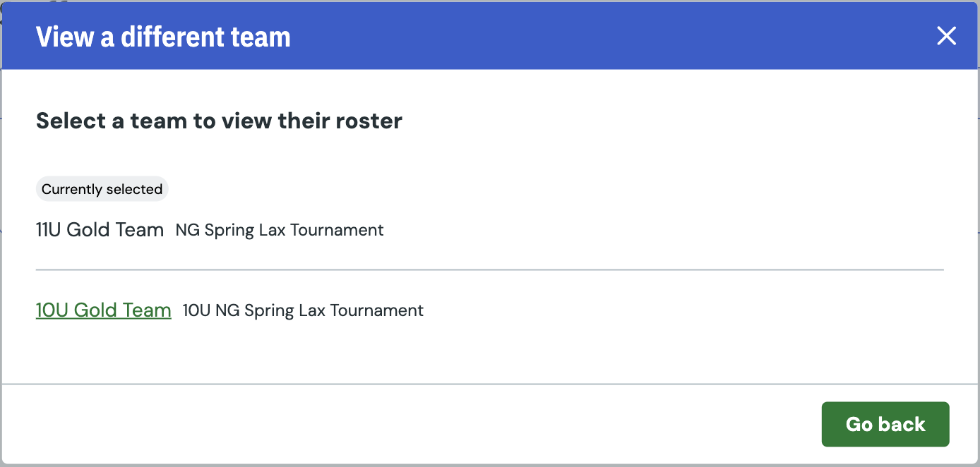Open the 10U Gold Team roster link
980x467 pixels.
click(x=104, y=310)
